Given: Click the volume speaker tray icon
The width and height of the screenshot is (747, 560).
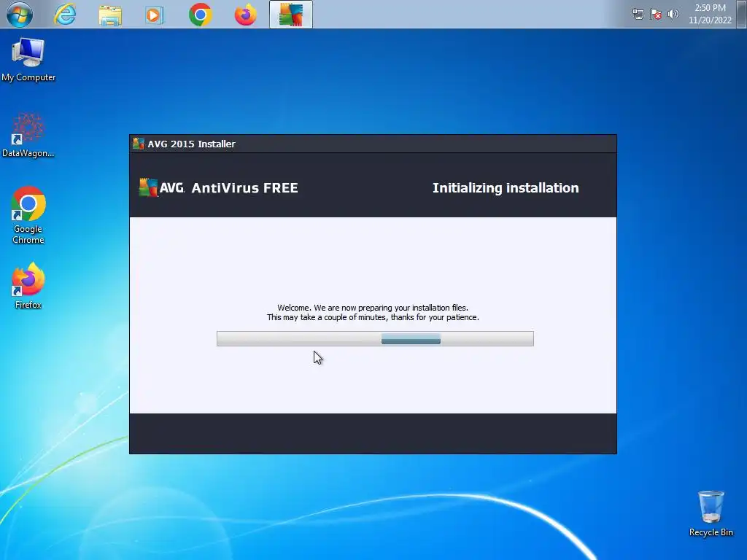Looking at the screenshot, I should click(673, 15).
